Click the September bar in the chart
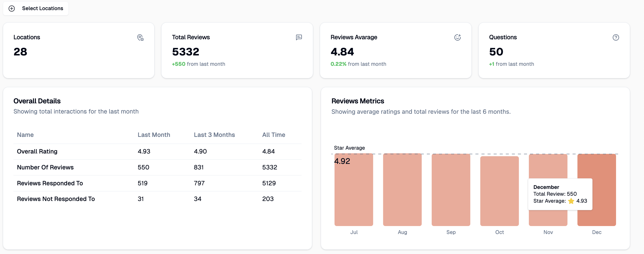 tap(451, 190)
